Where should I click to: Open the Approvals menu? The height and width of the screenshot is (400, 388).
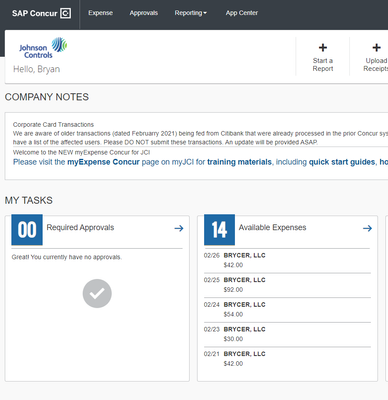point(144,13)
